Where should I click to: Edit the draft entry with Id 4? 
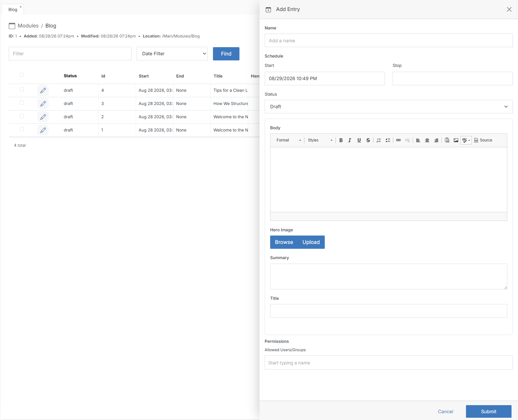tap(43, 90)
